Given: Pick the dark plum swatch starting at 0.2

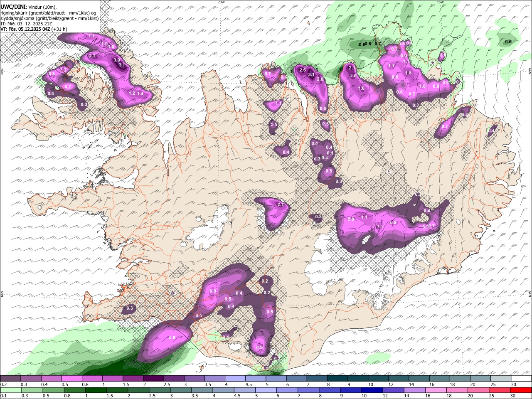Looking at the screenshot, I should 10,378.
